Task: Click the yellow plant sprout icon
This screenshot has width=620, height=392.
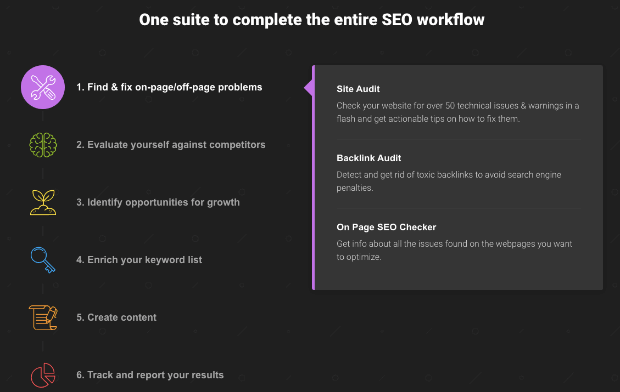Action: click(x=43, y=203)
